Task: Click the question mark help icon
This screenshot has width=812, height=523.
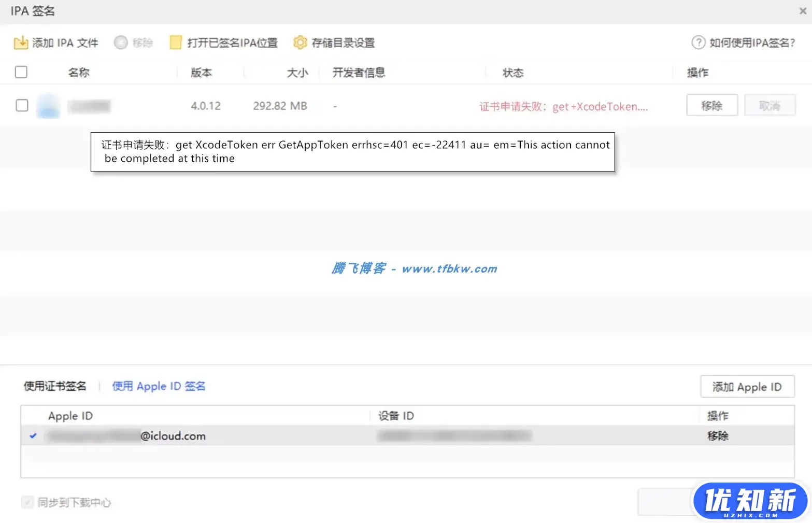Action: click(x=698, y=43)
